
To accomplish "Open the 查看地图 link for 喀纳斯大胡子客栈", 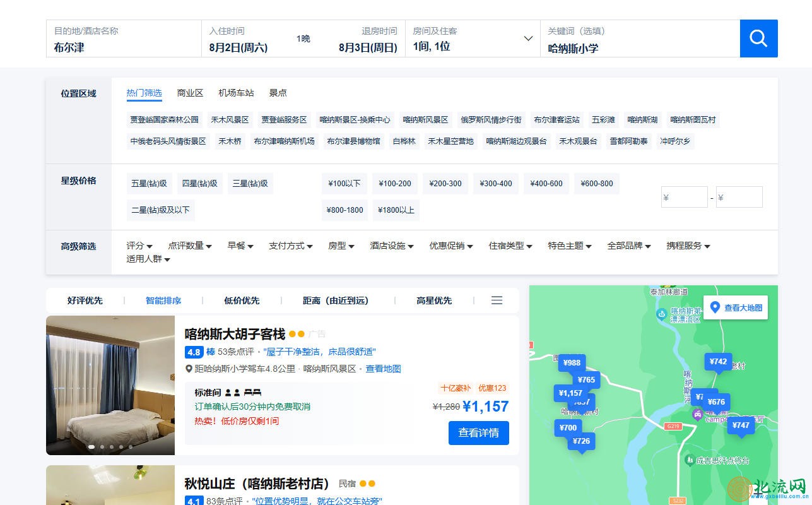I will click(x=384, y=369).
